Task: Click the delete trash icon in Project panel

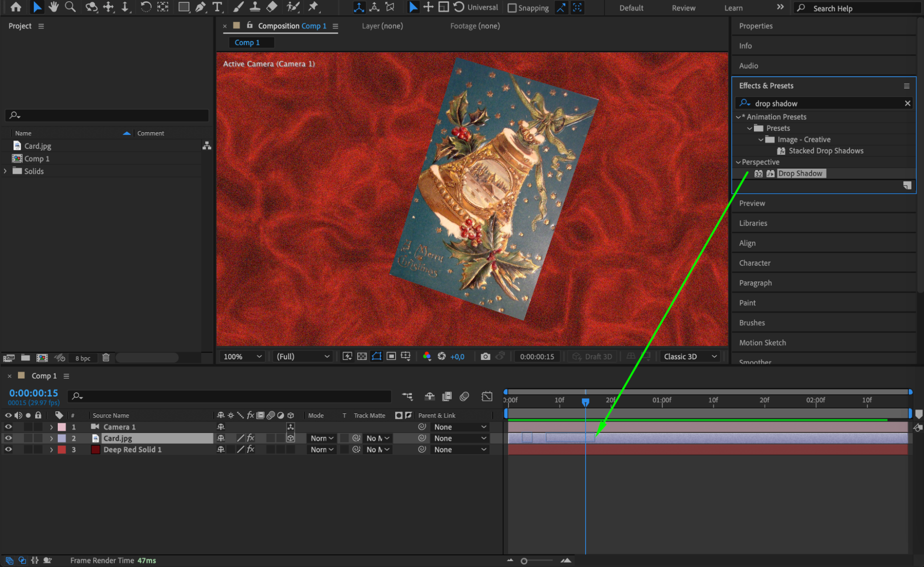Action: tap(106, 358)
